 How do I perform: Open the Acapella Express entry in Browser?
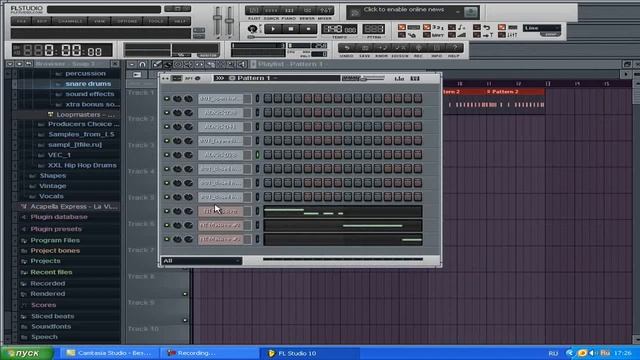pos(73,207)
